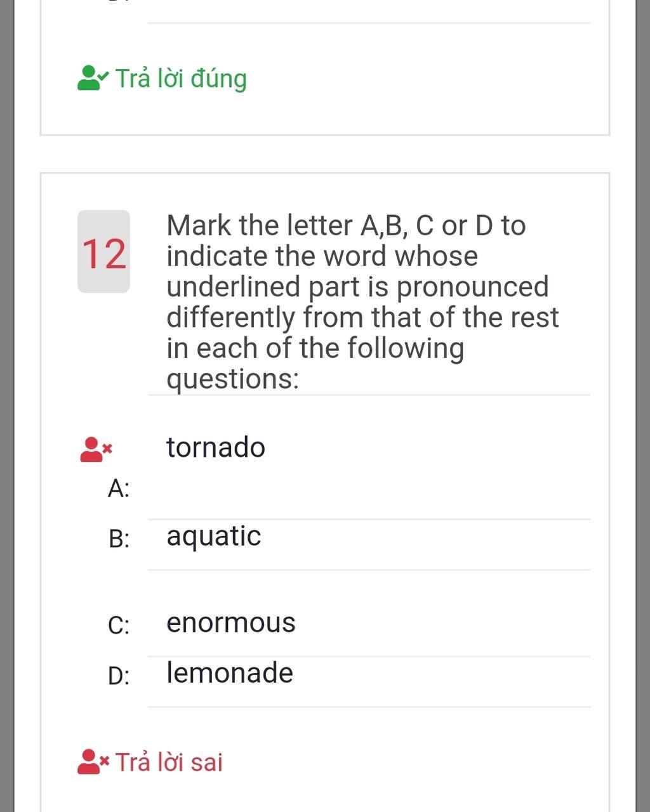Select the question number 12 badge
Screen dimensions: 650x812
[103, 252]
